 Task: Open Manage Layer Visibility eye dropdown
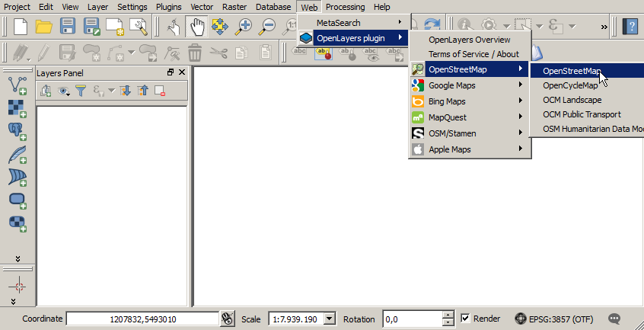click(x=64, y=91)
